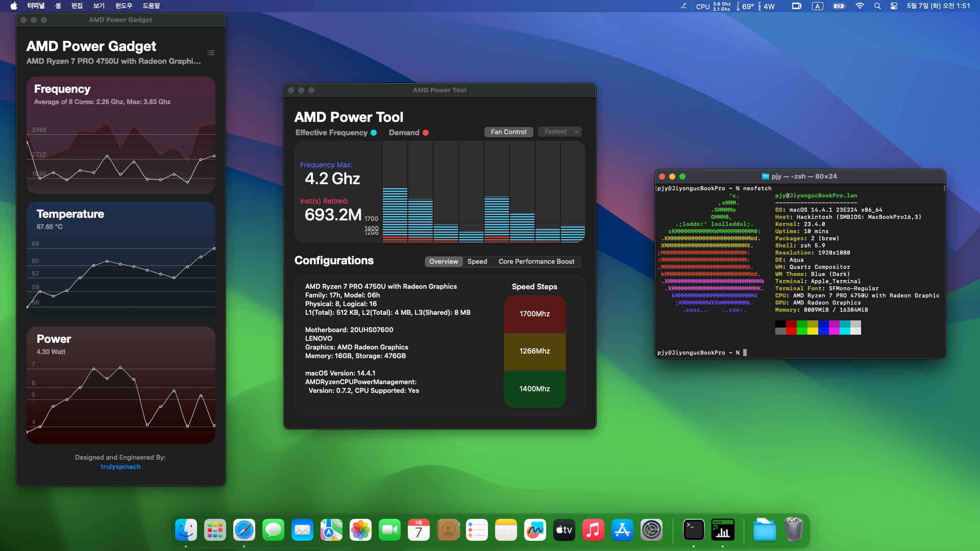Image resolution: width=980 pixels, height=551 pixels.
Task: Click the Temperature graph card
Action: (x=121, y=260)
